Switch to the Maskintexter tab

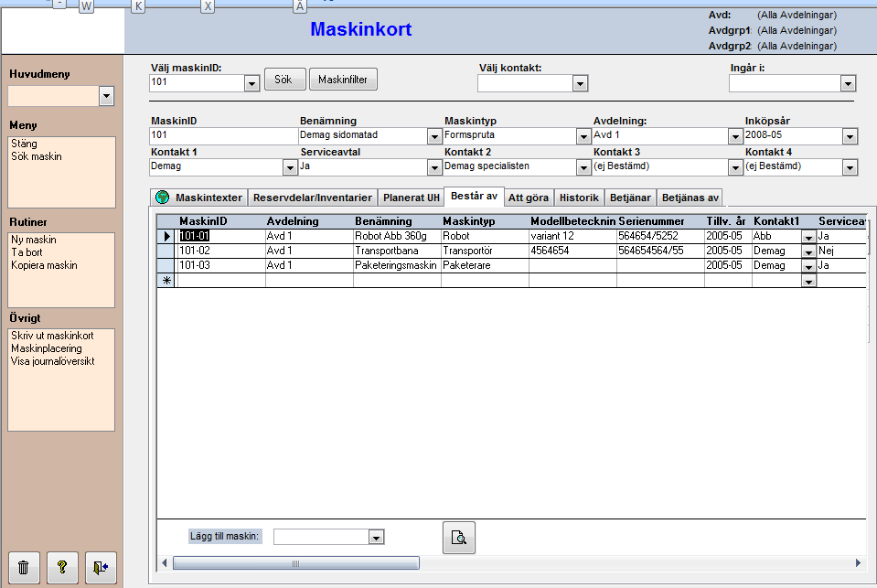click(199, 198)
